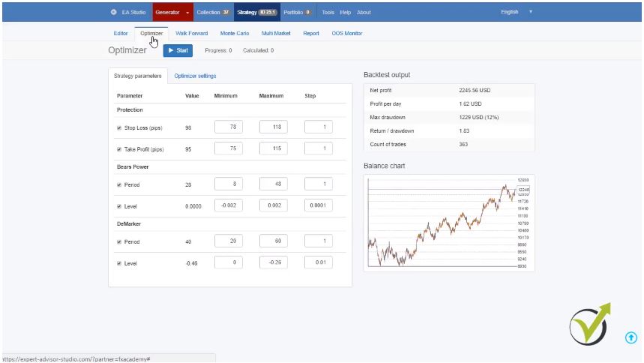Start the optimizer
Screen dimensions: 644x363
click(x=178, y=50)
